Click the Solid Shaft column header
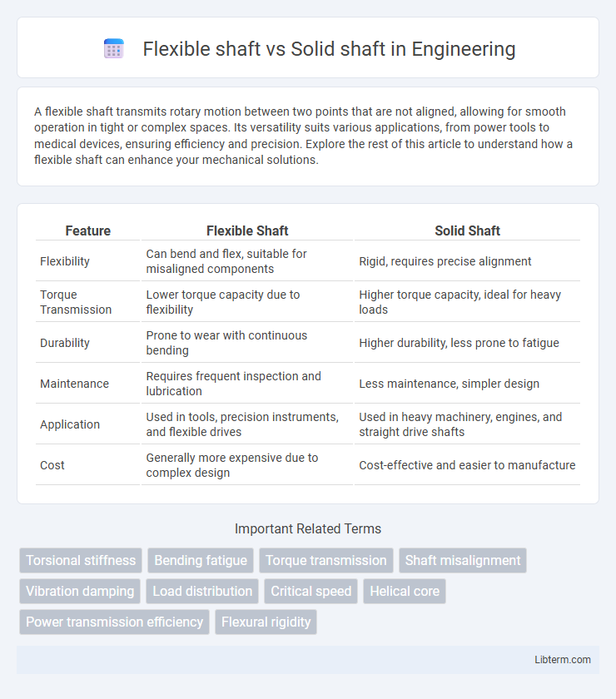 [x=468, y=231]
